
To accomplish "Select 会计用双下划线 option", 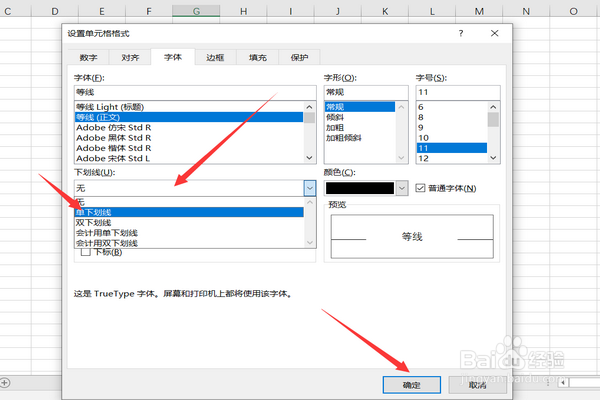I will [x=189, y=243].
